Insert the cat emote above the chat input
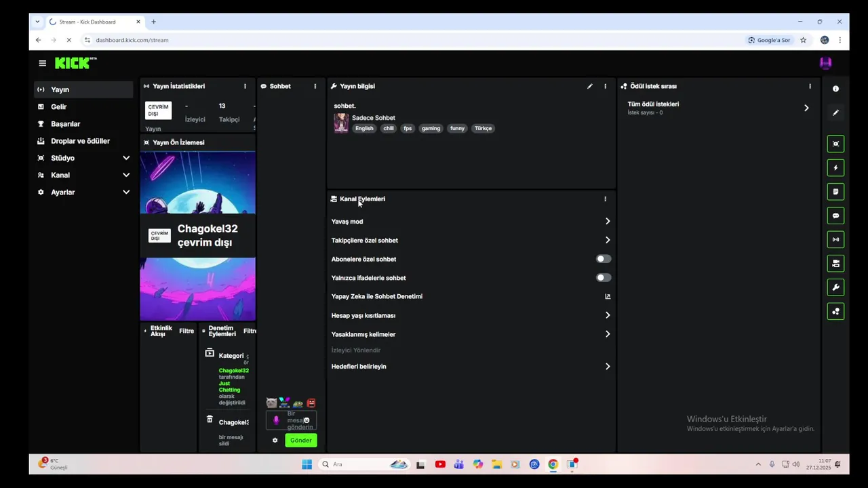This screenshot has width=868, height=488. click(x=271, y=403)
